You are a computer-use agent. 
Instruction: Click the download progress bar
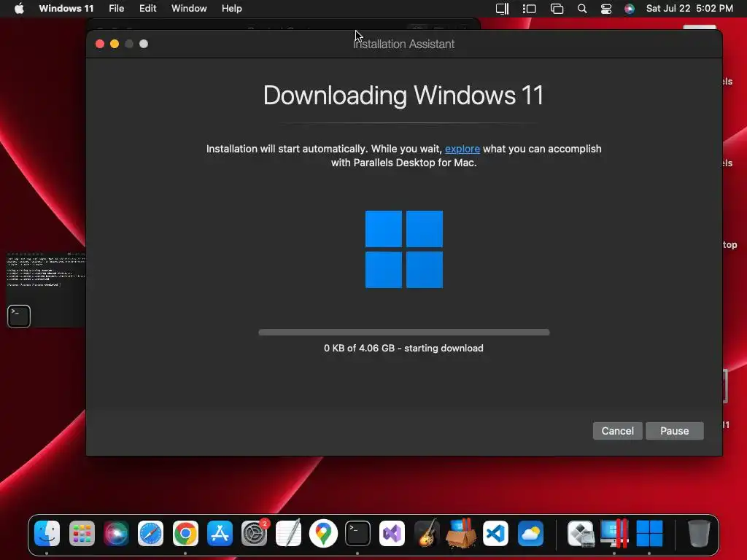coord(404,332)
